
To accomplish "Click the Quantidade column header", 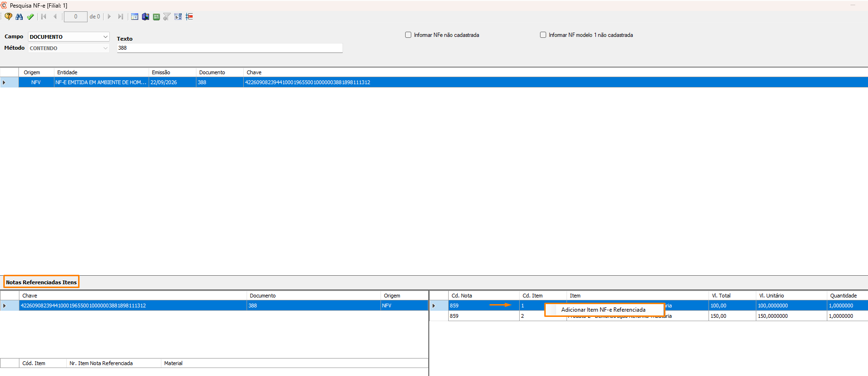I will tap(847, 296).
